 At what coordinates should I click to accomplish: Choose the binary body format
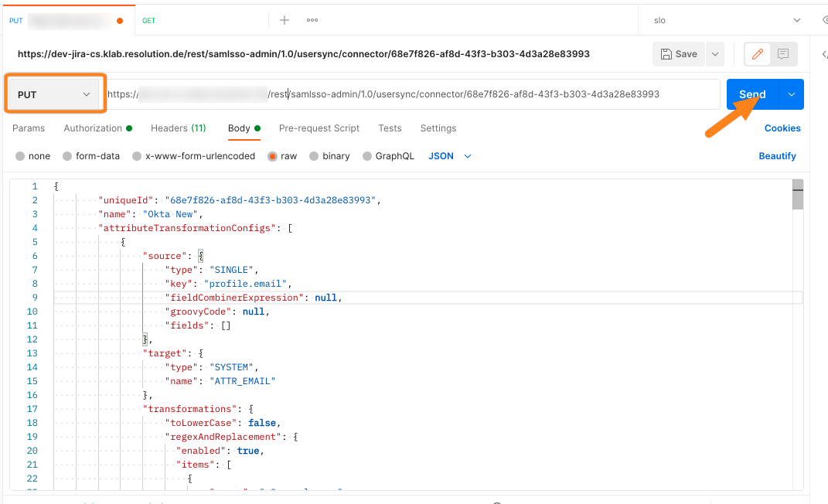coord(329,155)
